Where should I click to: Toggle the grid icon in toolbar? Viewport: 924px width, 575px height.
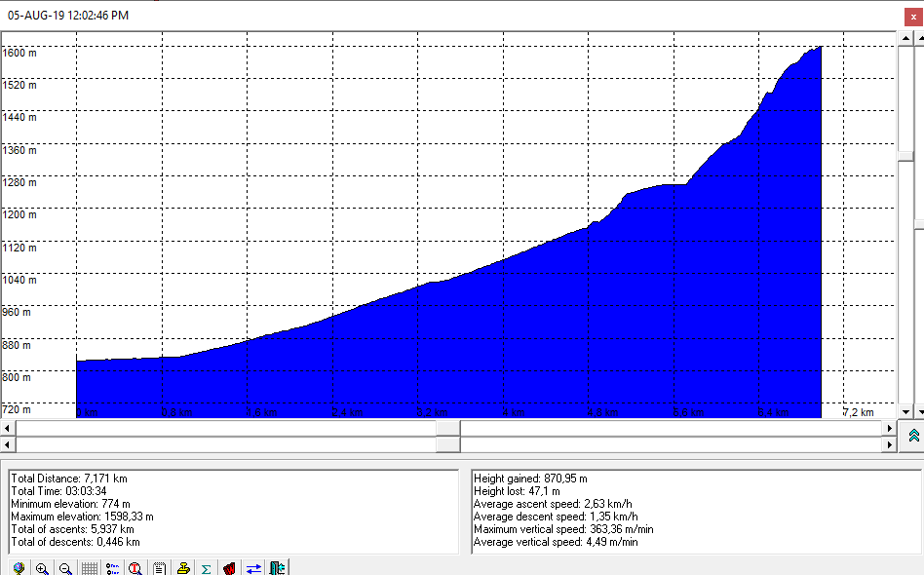click(x=89, y=568)
